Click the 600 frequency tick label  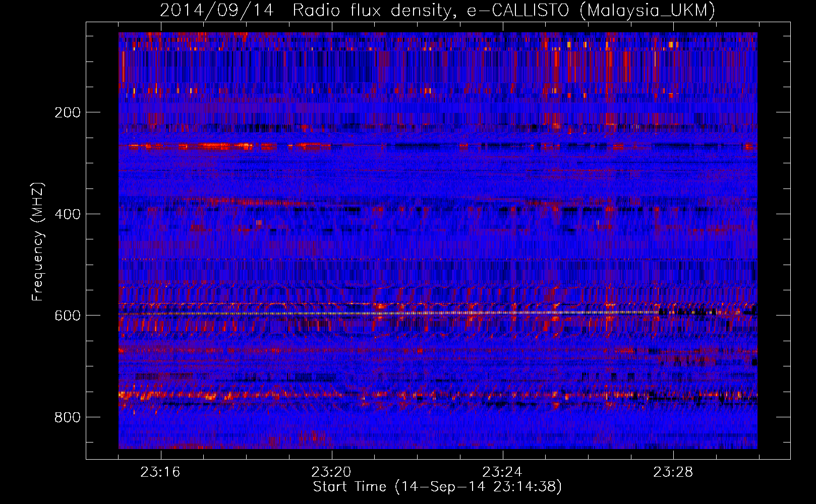point(67,316)
